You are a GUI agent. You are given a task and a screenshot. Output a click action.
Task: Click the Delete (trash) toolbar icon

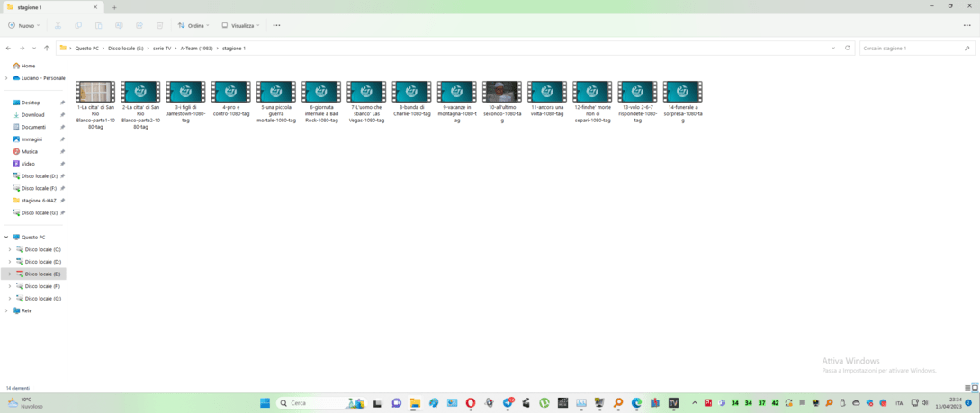(159, 25)
